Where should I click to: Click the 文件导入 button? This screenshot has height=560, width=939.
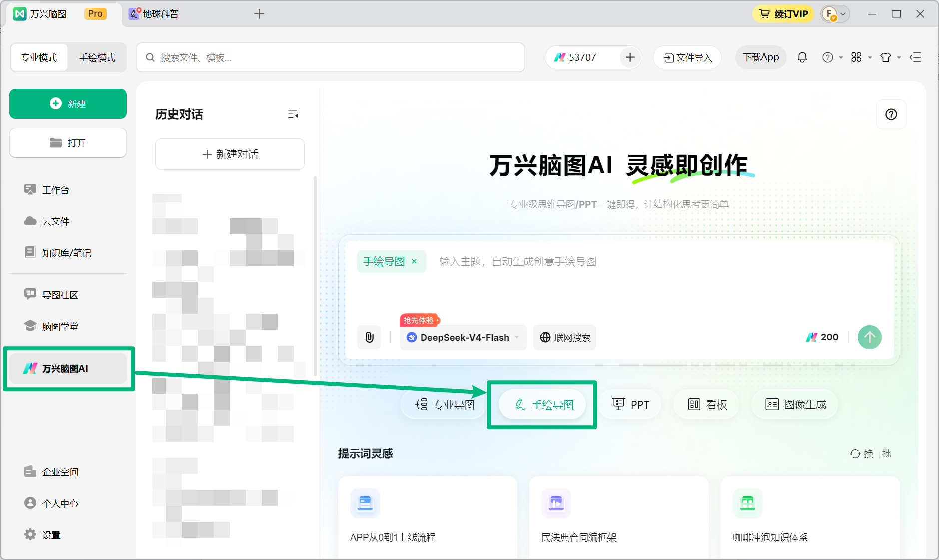(687, 57)
